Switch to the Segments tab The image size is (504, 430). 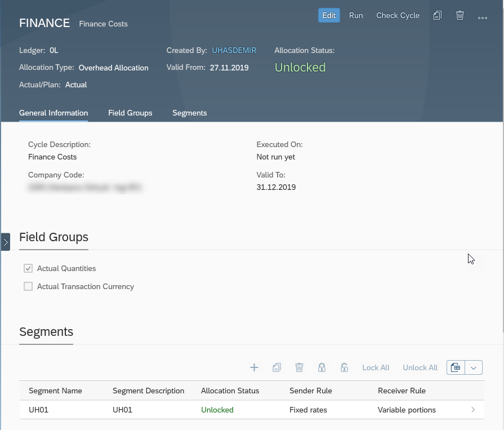[x=189, y=113]
